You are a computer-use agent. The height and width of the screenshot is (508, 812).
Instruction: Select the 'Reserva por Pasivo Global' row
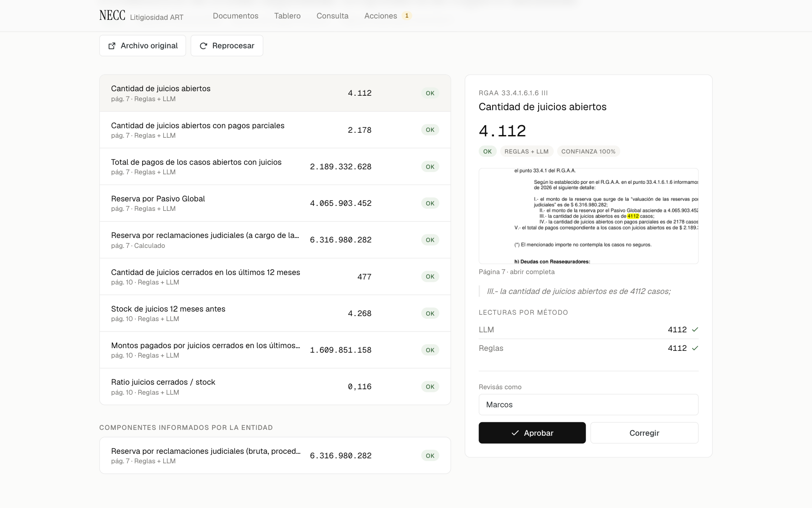tap(275, 203)
